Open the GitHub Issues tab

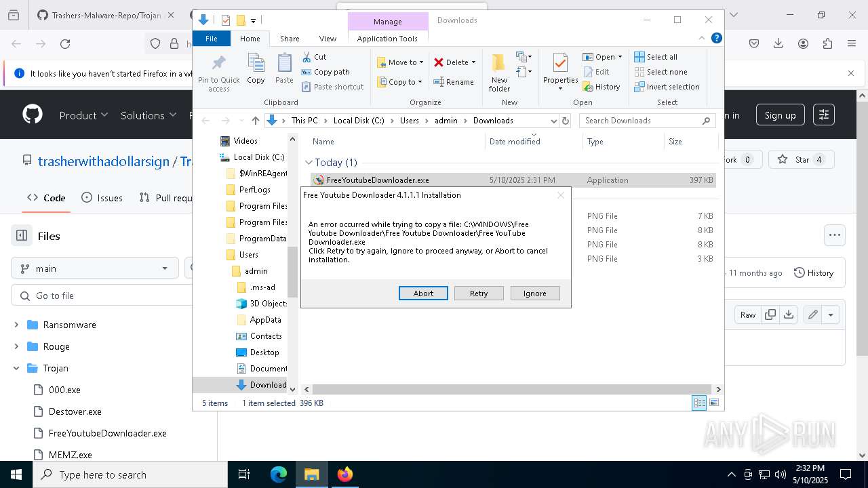[102, 198]
